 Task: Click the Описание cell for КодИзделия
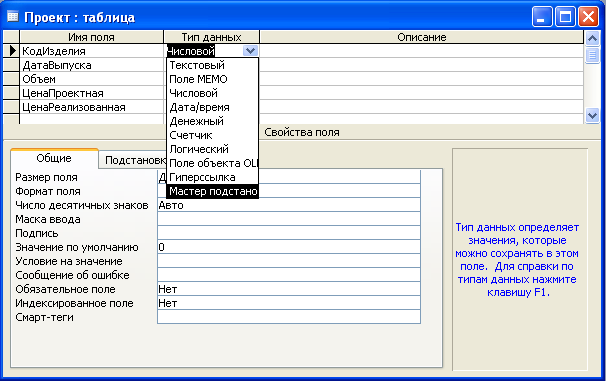click(x=422, y=51)
